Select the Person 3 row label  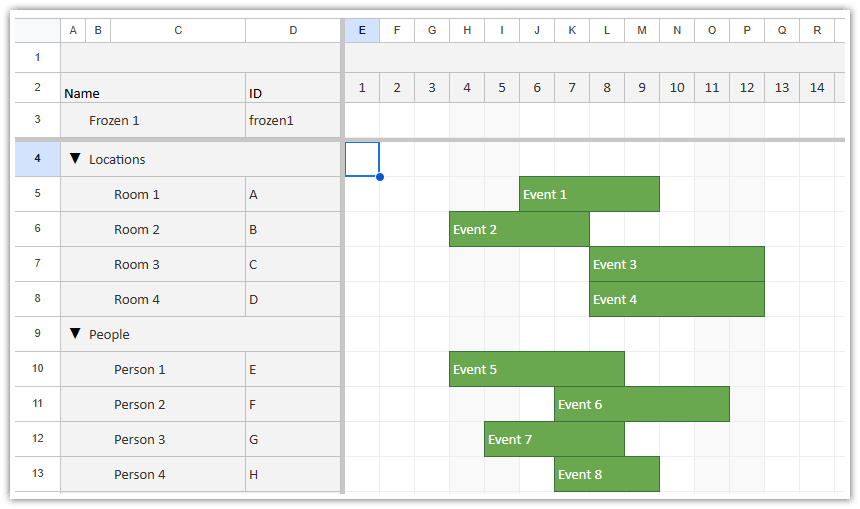tap(139, 440)
